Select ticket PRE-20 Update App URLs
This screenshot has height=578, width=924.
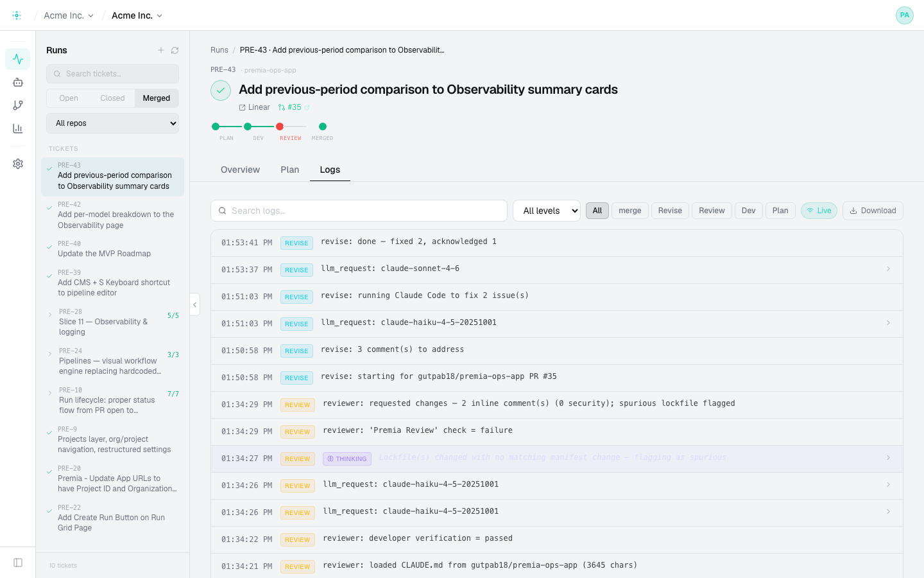point(112,478)
